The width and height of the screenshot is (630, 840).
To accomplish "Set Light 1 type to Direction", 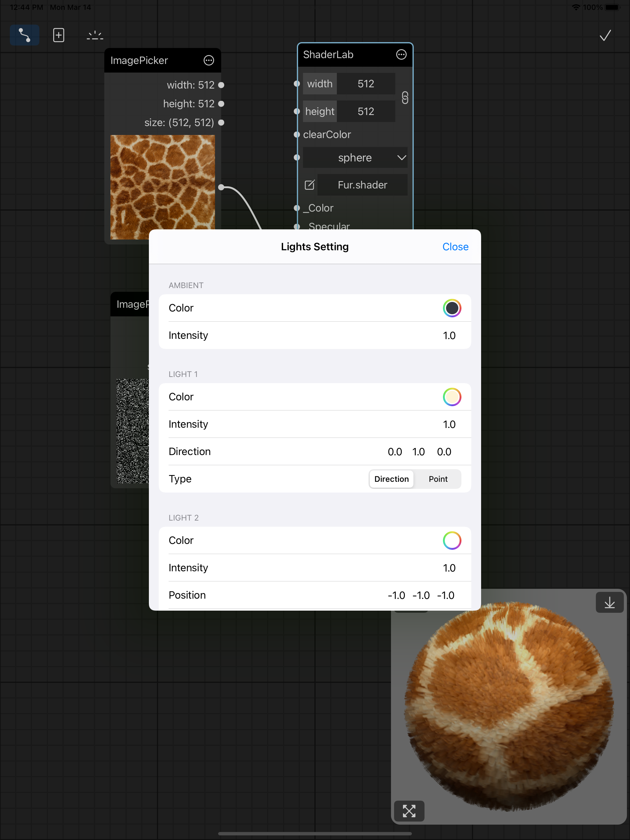I will (391, 479).
